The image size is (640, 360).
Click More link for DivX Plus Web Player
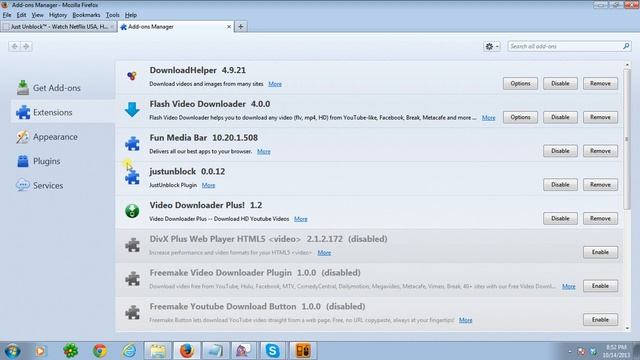pyautogui.click(x=324, y=253)
